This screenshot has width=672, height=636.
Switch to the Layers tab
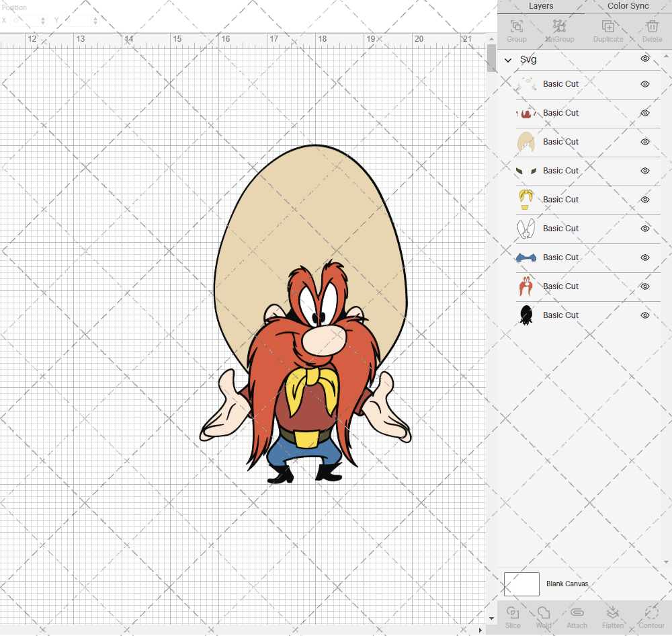541,6
